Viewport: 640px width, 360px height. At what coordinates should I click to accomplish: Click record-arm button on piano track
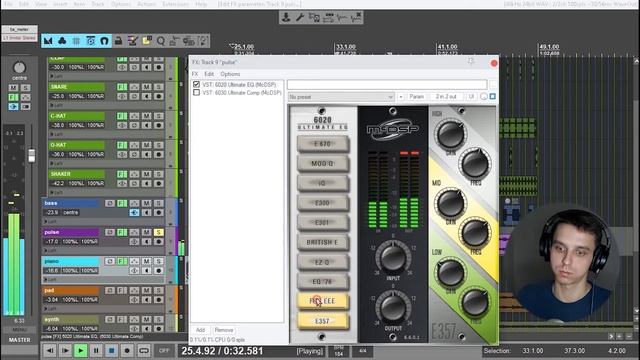[158, 270]
